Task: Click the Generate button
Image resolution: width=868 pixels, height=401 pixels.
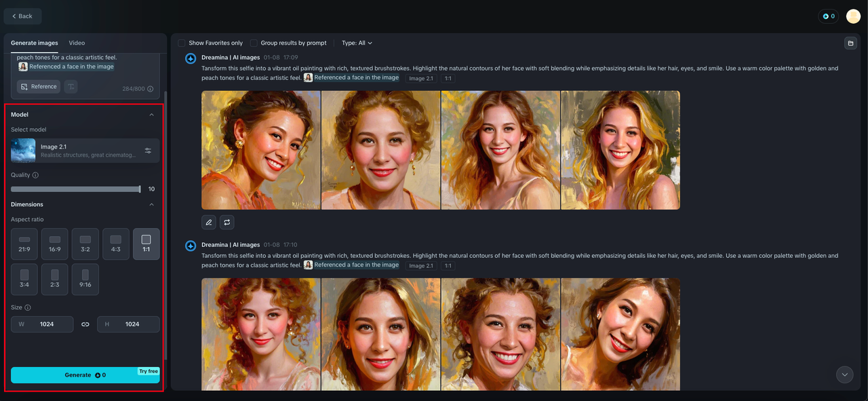Action: point(85,375)
